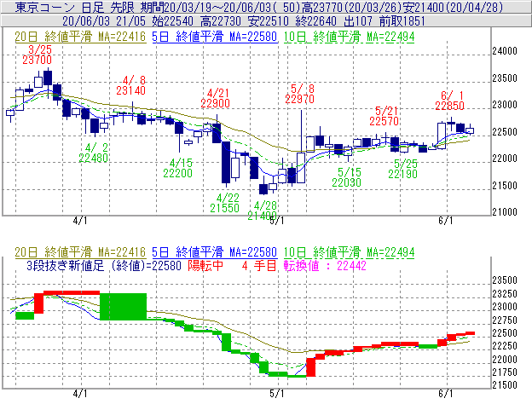532x404 pixels.
Task: Click the 4/2 22480 low label
Action: (93, 153)
